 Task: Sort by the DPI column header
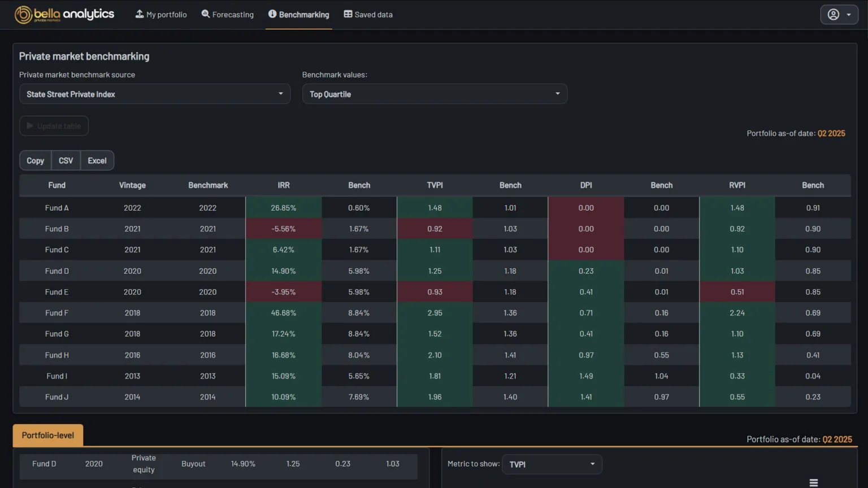(x=586, y=185)
